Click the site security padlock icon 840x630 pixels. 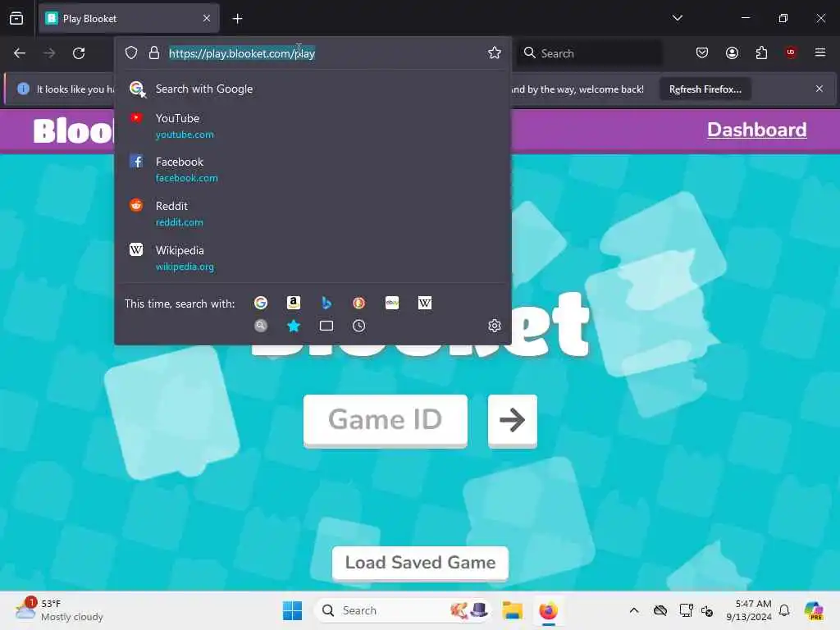(153, 52)
